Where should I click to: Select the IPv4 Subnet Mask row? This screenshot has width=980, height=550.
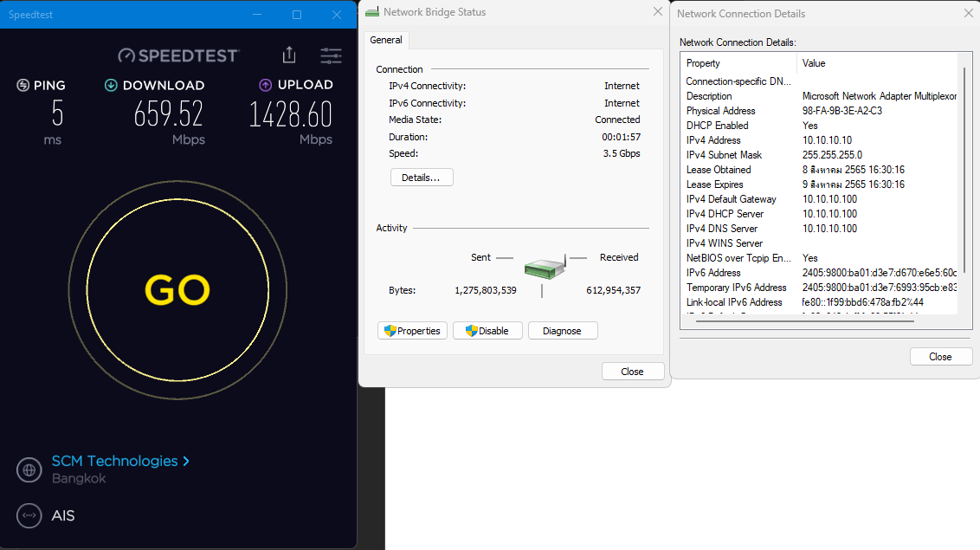[819, 155]
